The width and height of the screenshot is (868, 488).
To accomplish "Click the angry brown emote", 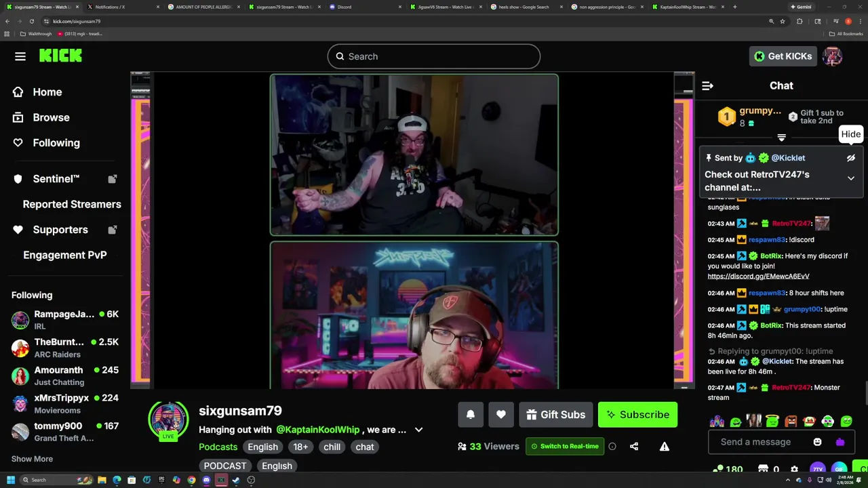I will 791,422.
